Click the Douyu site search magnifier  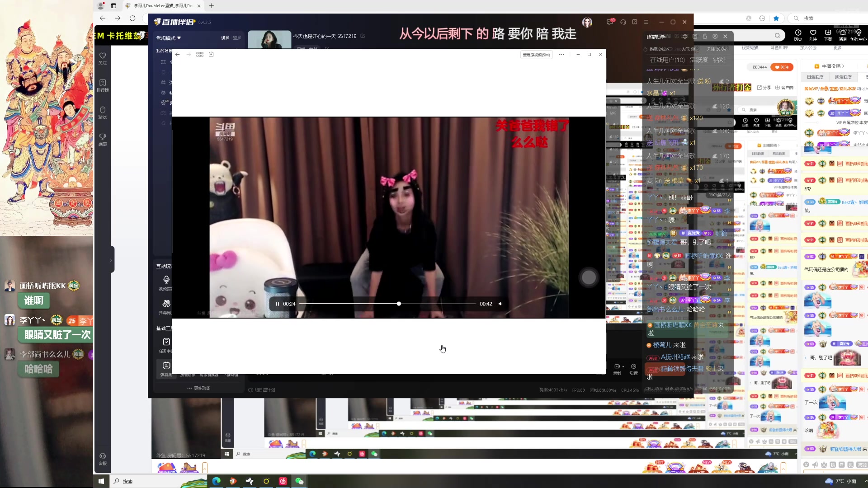(777, 36)
